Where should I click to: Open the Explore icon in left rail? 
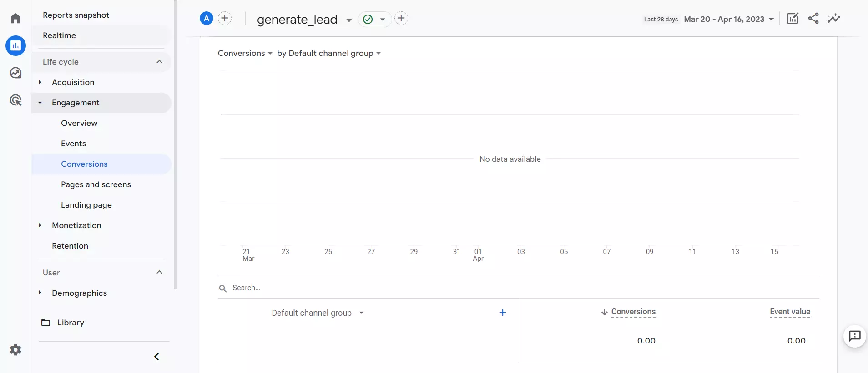point(15,73)
